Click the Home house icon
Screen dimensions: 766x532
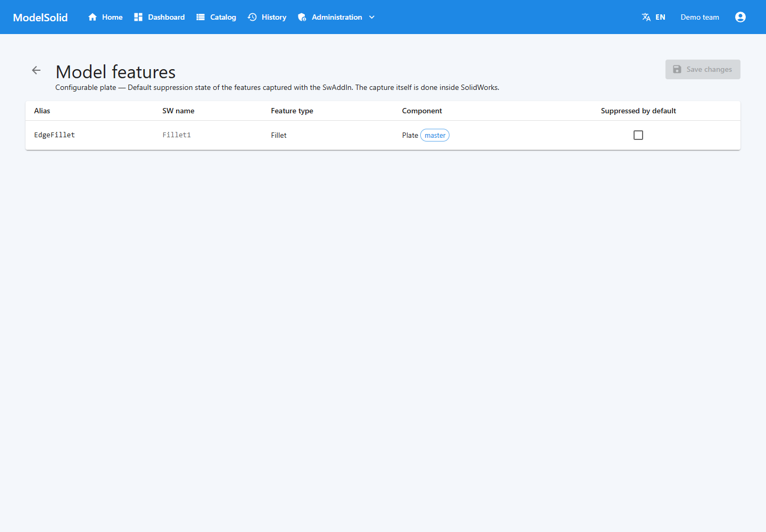coord(93,17)
